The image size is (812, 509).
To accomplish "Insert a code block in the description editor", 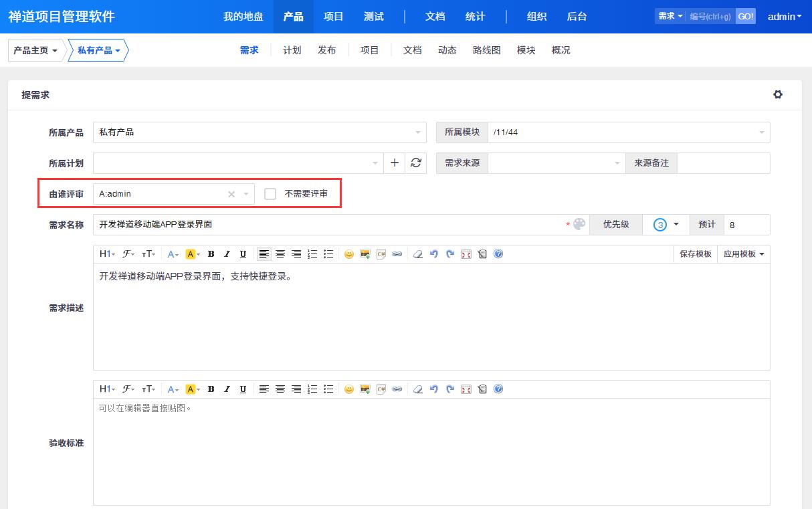I will coord(380,253).
